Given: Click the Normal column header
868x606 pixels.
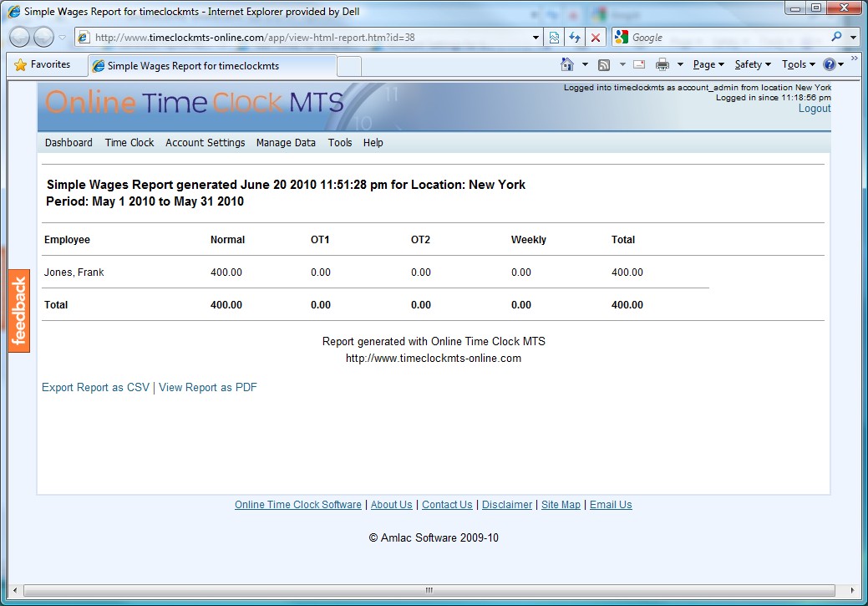Looking at the screenshot, I should tap(227, 240).
